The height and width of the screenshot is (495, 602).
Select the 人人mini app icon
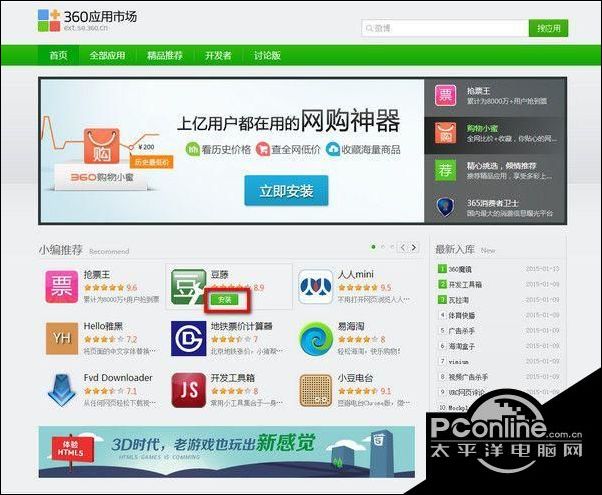point(315,287)
